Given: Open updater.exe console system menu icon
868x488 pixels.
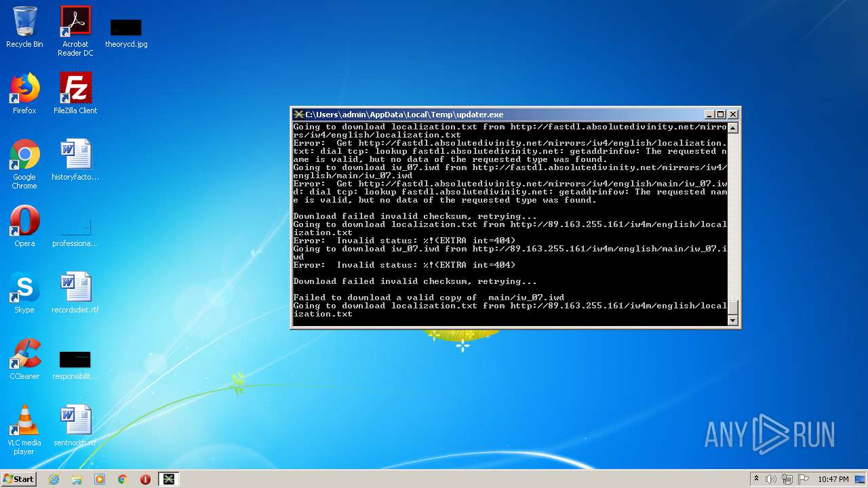Looking at the screenshot, I should tap(298, 115).
